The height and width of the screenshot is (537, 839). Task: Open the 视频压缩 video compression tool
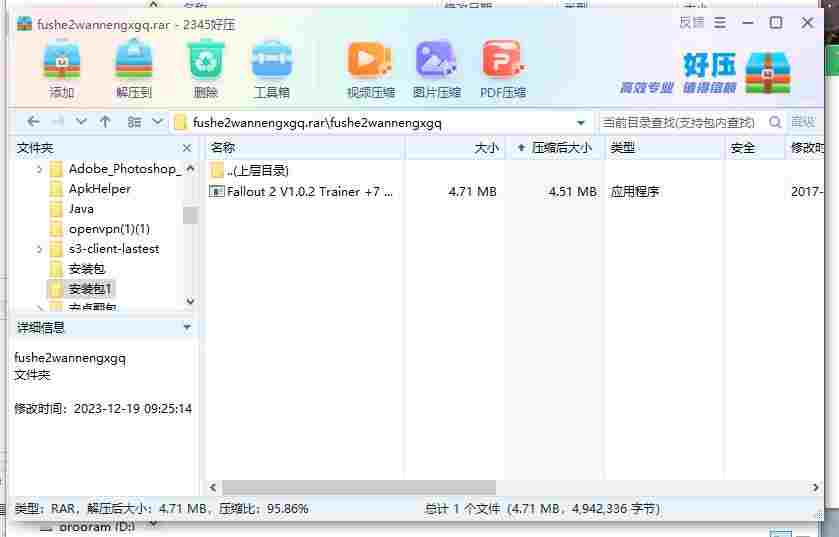point(370,69)
